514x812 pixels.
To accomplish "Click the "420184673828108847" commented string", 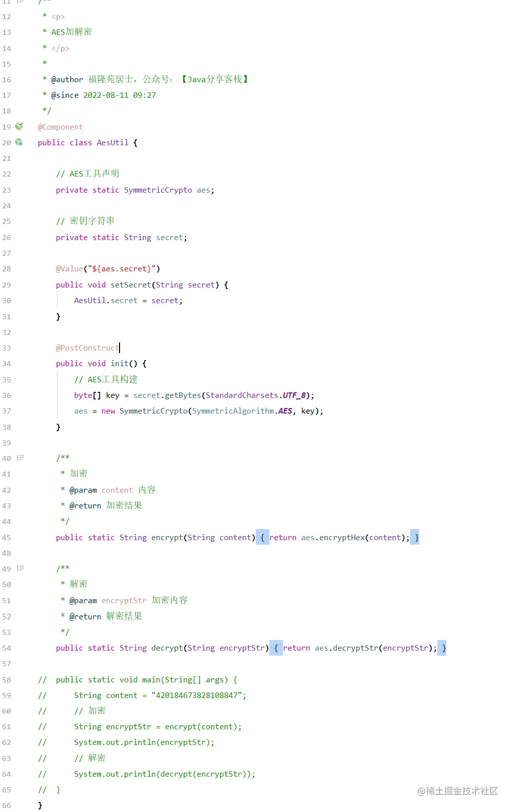I will point(197,695).
